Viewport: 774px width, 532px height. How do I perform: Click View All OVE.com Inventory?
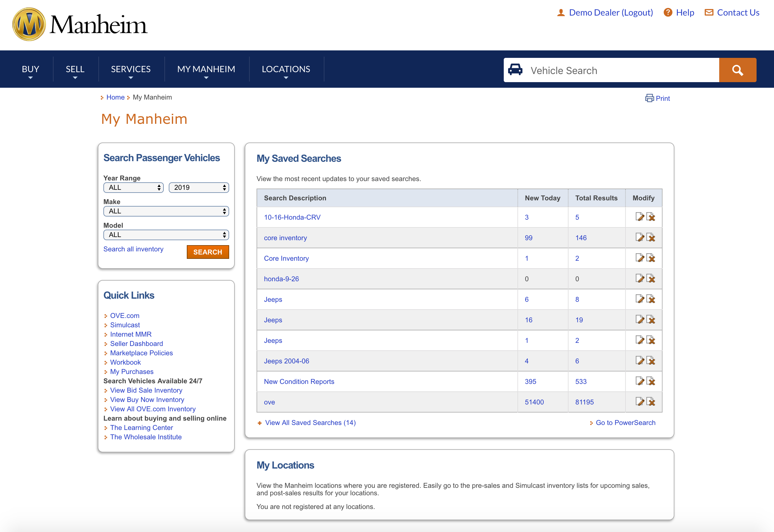pyautogui.click(x=153, y=409)
